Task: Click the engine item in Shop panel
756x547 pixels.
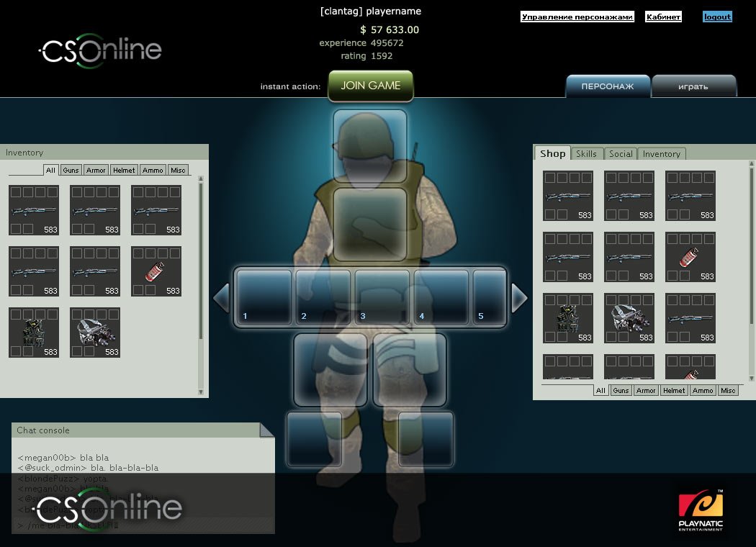Action: [629, 317]
